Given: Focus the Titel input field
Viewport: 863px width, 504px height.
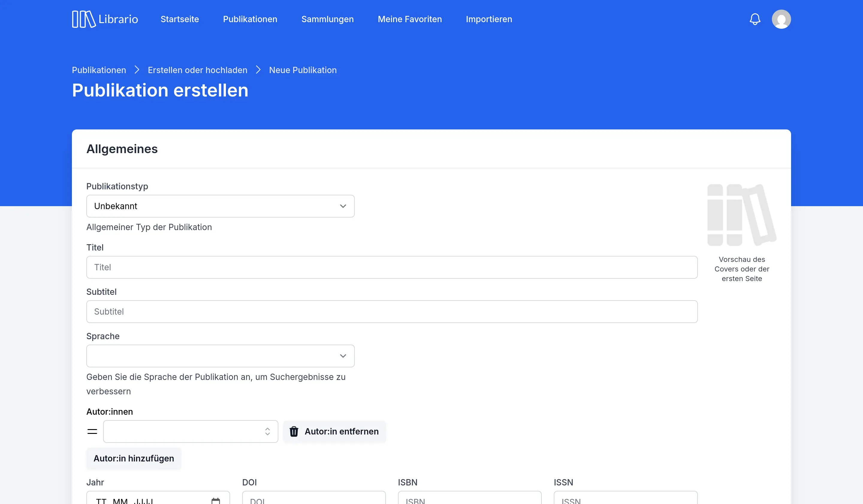Looking at the screenshot, I should [x=392, y=267].
